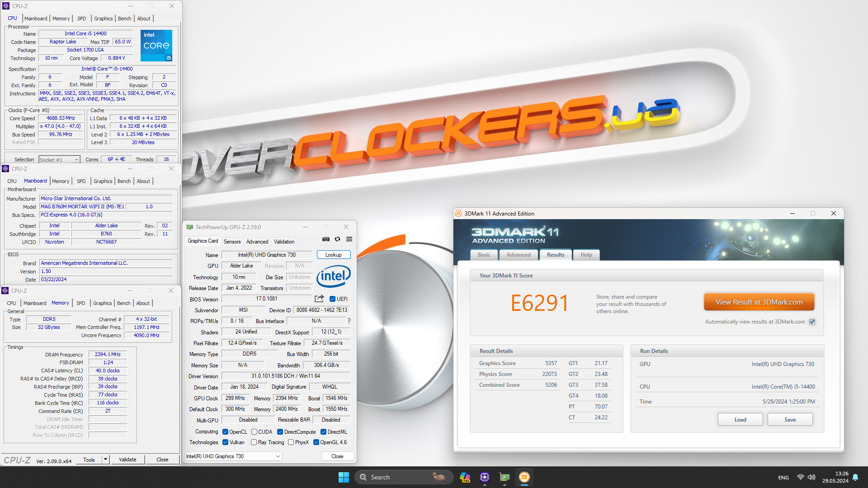Click the Save button in 3DMark 11
This screenshot has height=488, width=868.
pos(790,419)
